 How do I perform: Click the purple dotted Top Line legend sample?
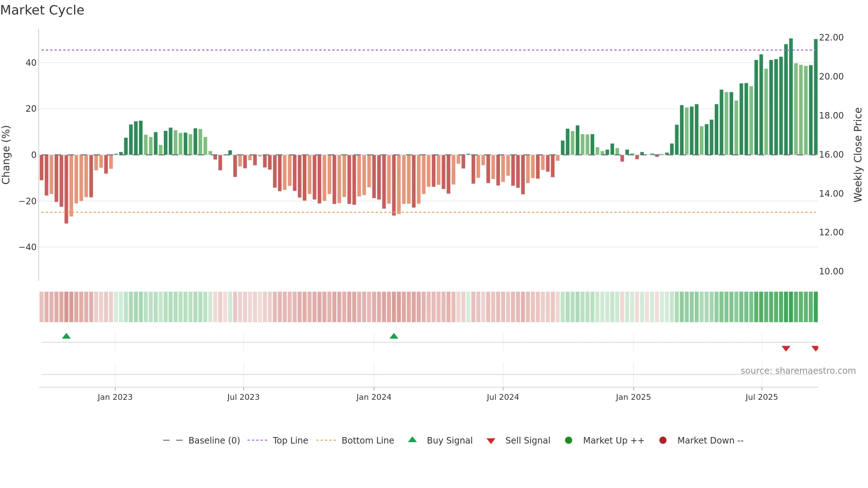(x=257, y=440)
